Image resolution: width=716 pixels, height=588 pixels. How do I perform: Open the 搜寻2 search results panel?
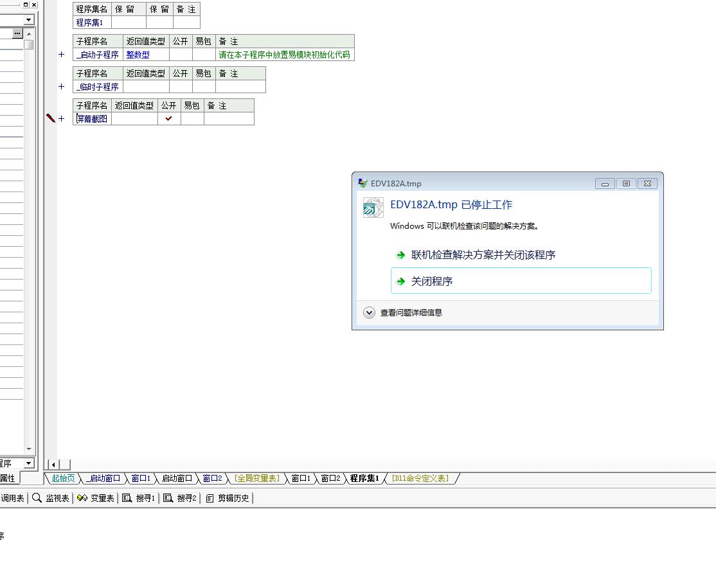180,498
